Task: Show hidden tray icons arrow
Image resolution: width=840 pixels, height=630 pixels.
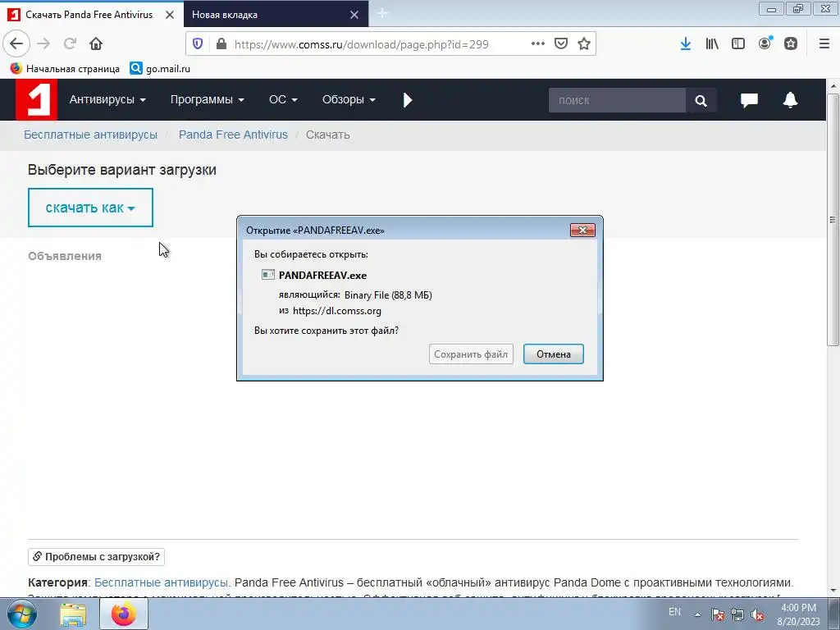Action: 697,614
